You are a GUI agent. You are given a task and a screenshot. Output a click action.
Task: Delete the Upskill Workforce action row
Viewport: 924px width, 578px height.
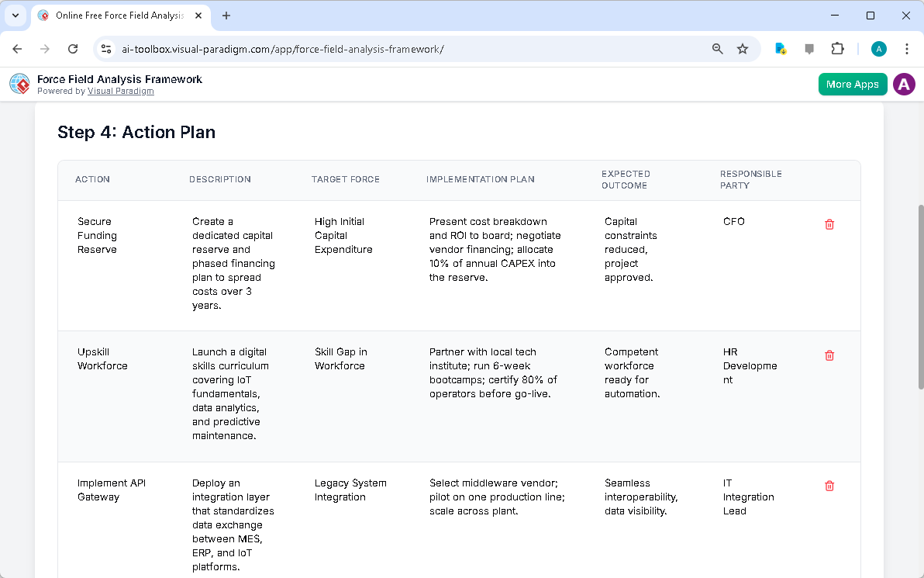tap(829, 355)
